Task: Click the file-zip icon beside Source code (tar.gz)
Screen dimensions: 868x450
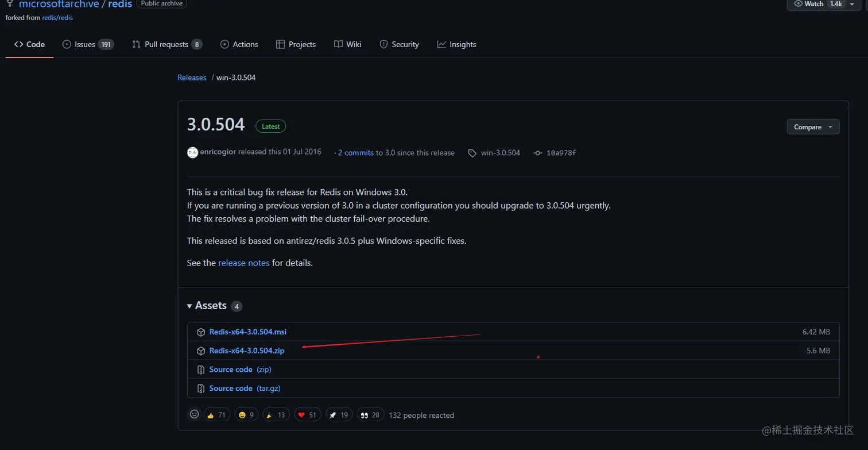Action: point(201,389)
